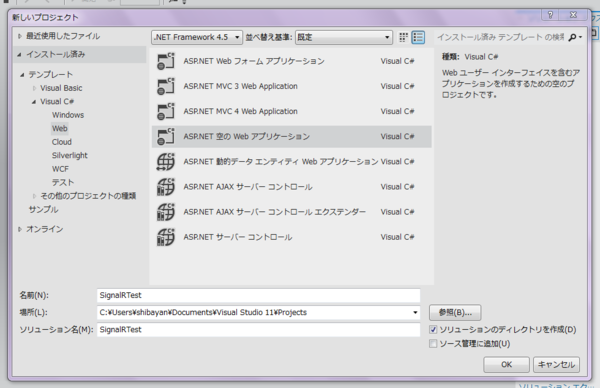The height and width of the screenshot is (388, 600).
Task: Click Visual C# label on サーバー コントロール row
Action: coord(397,237)
